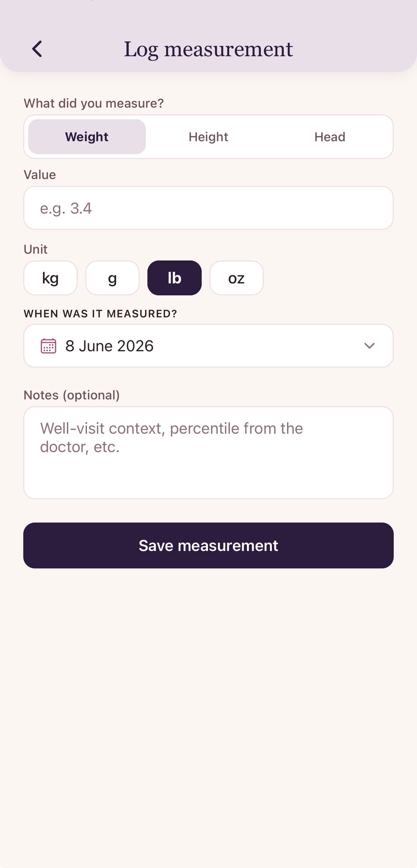Screen dimensions: 417x868
Task: Click the What did you measure? label
Action: click(x=94, y=103)
